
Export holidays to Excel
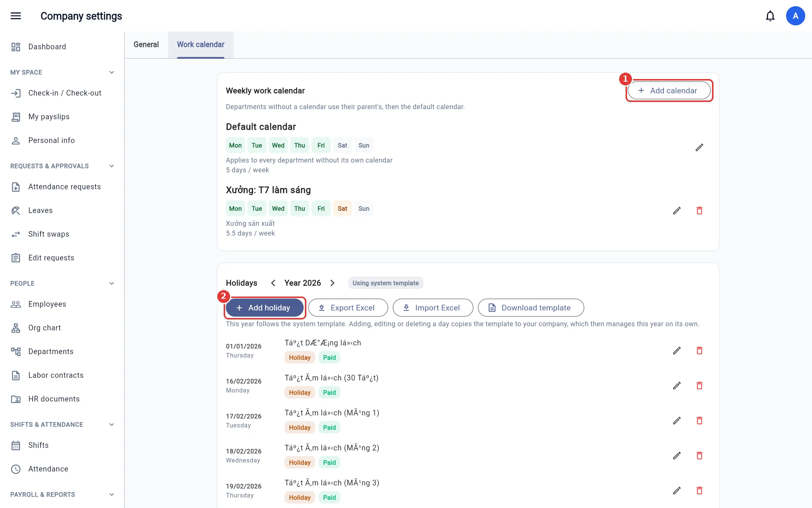[x=348, y=308]
